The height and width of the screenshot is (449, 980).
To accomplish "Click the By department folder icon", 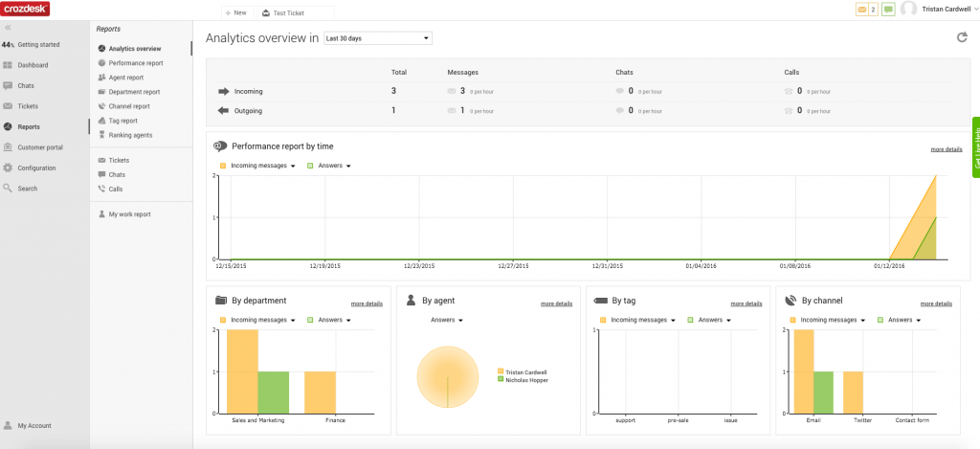I will [221, 301].
